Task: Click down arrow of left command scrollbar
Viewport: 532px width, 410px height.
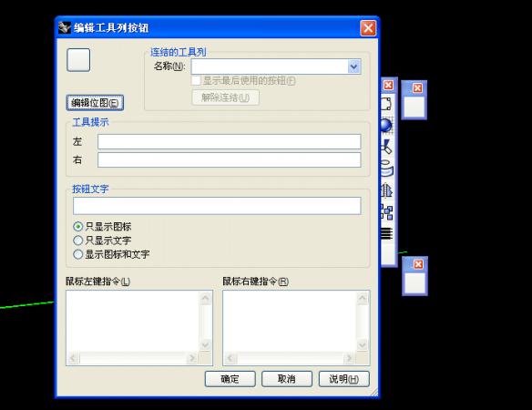Action: tap(205, 345)
